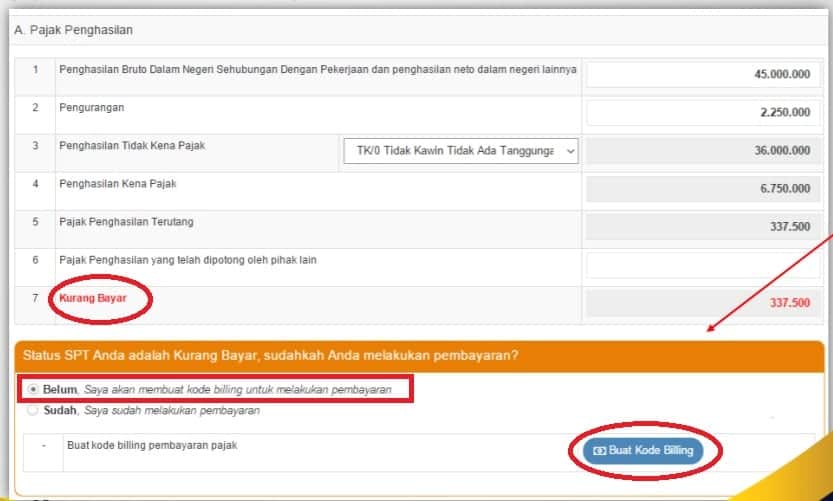Screen dimensions: 833x501
Task: Click the Penghasilan Bruto field showing 45.000.000
Action: click(703, 74)
